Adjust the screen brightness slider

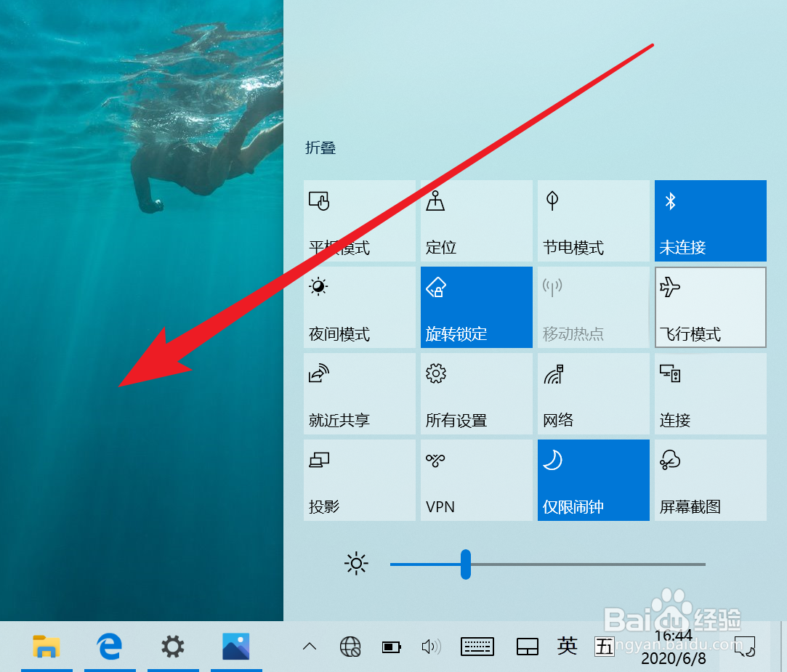(466, 564)
